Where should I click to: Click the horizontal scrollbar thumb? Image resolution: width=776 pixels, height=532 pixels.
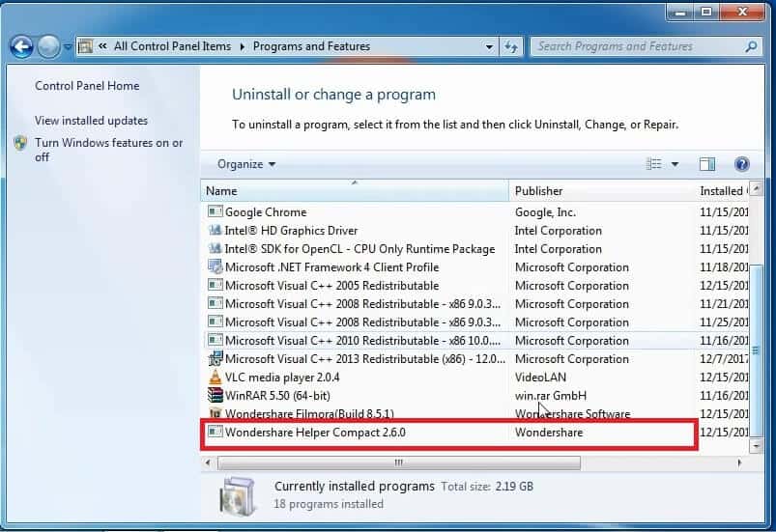pos(399,462)
